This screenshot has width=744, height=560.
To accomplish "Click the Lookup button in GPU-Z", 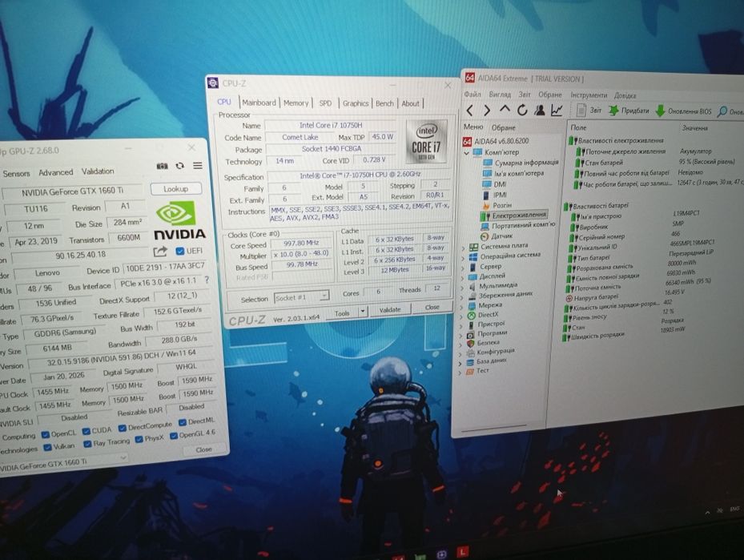I will (175, 189).
